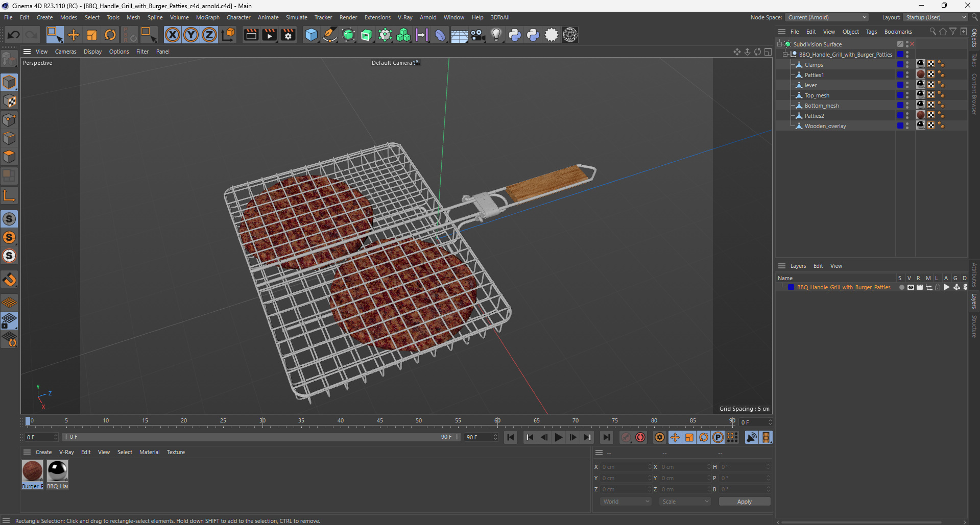The image size is (980, 525).
Task: Open the Layout dropdown
Action: click(936, 17)
